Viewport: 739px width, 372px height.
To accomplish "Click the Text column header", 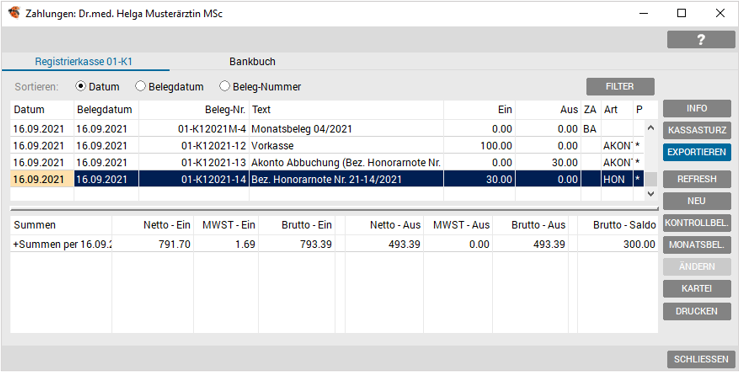I will 346,109.
